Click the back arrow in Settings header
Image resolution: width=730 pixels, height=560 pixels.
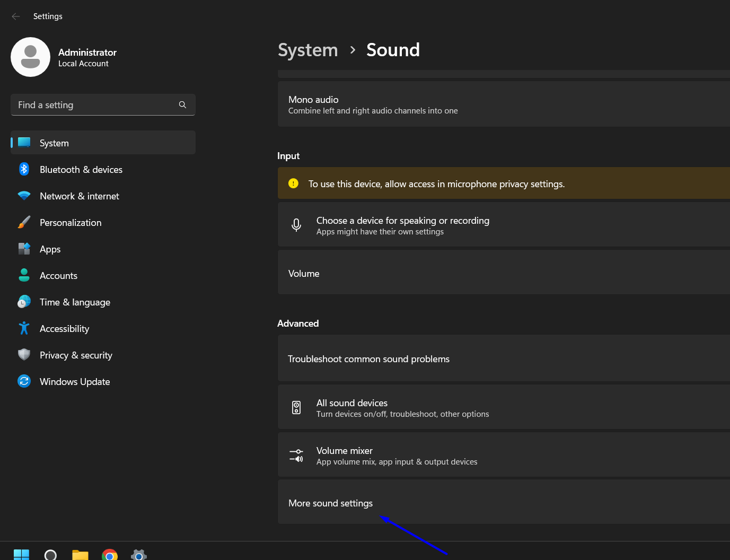pos(16,16)
